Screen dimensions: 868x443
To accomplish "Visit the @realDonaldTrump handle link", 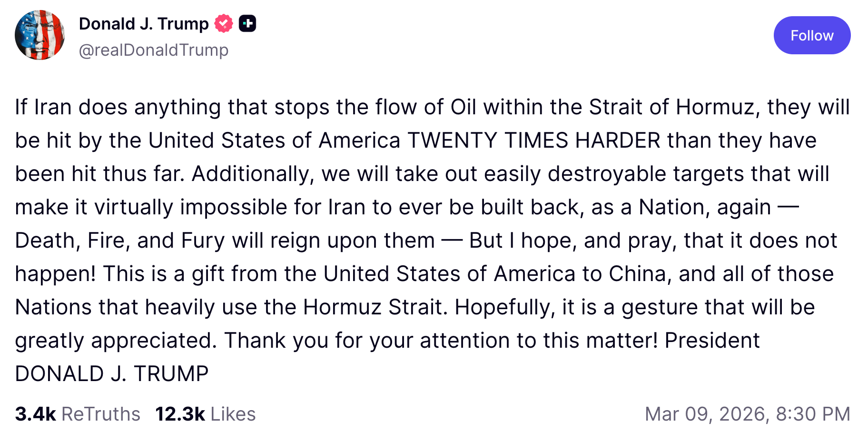I will click(154, 50).
